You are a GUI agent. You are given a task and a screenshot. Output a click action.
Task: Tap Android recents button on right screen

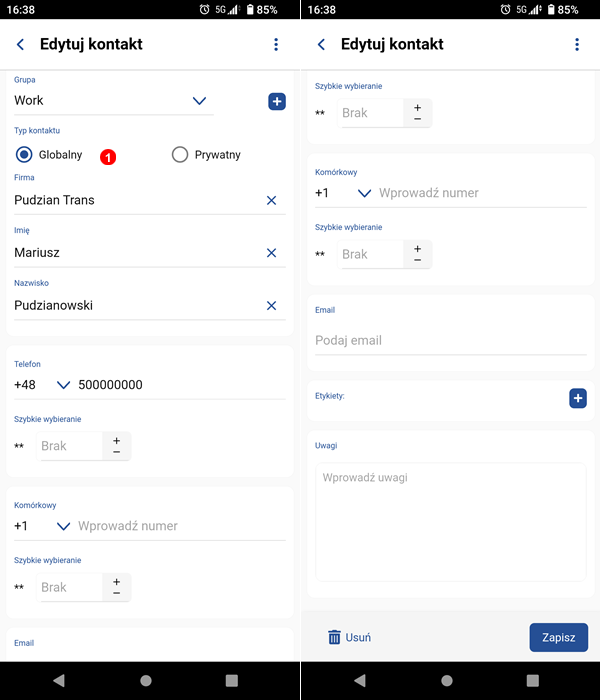[533, 680]
